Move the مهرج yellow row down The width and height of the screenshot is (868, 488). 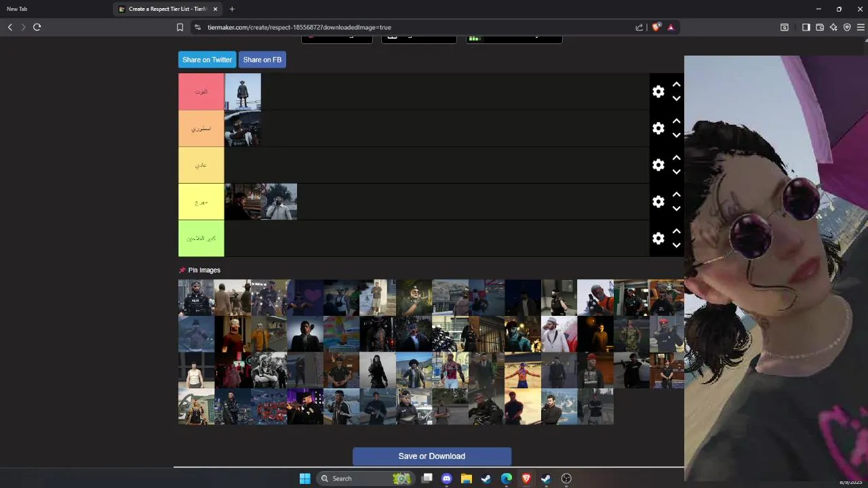676,209
